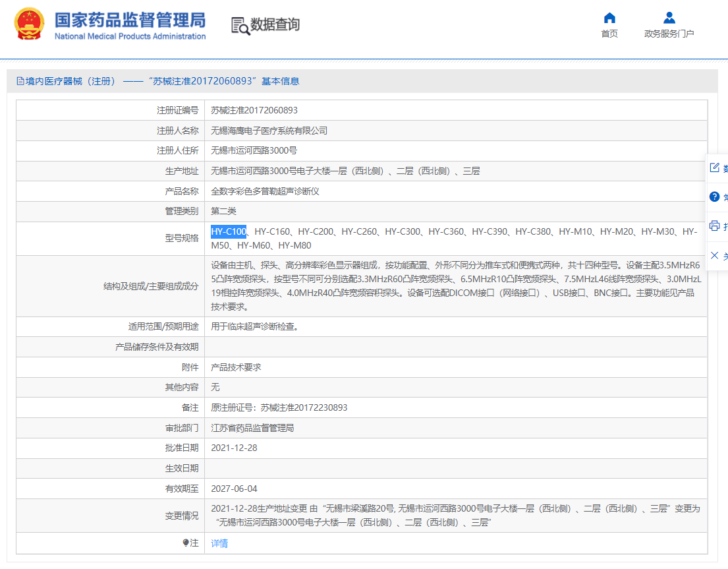728x569 pixels.
Task: Click the 变更情况 change record text
Action: pyautogui.click(x=455, y=516)
